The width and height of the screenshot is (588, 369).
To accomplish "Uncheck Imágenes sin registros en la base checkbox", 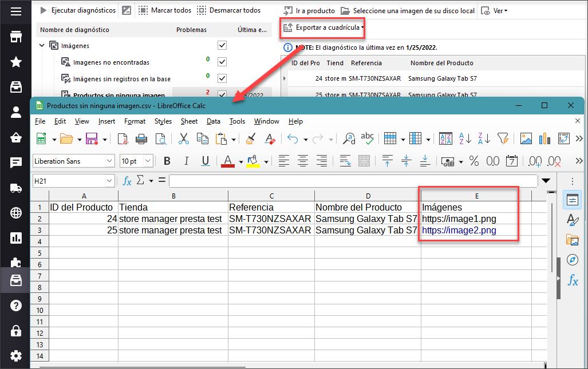I will click(x=222, y=78).
